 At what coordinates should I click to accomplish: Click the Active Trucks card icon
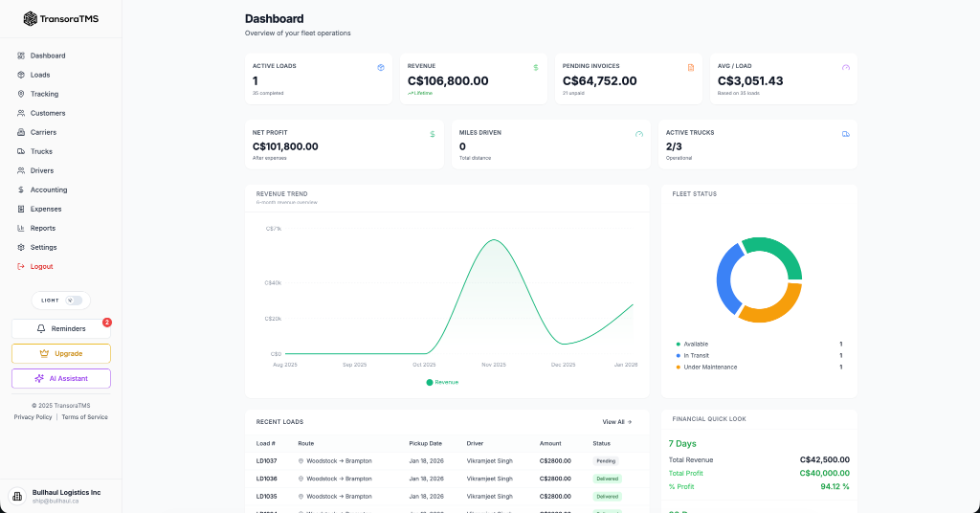coord(846,134)
